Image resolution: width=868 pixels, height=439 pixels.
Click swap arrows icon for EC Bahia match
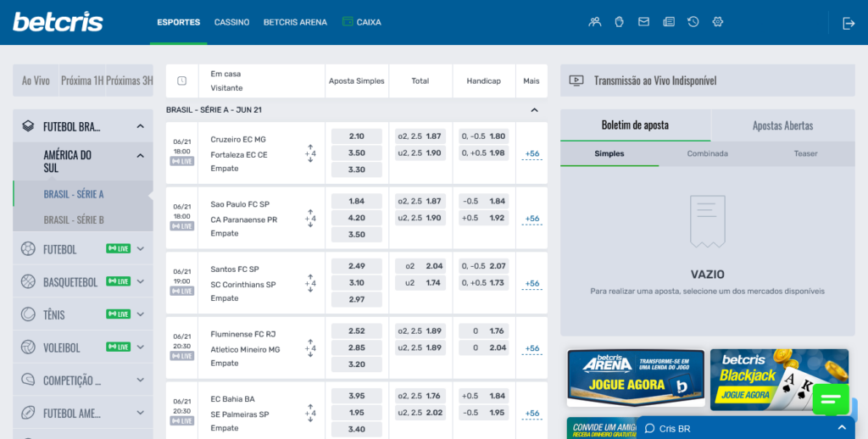pos(310,413)
